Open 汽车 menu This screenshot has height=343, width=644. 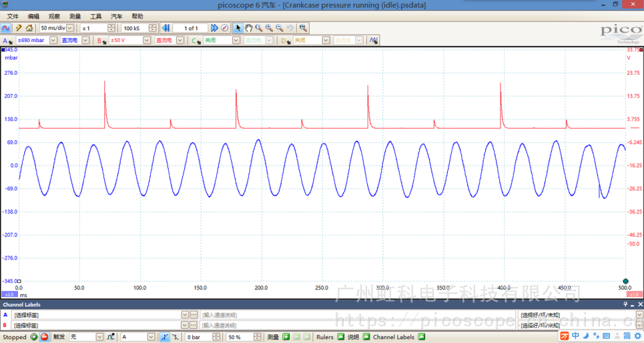(x=117, y=16)
